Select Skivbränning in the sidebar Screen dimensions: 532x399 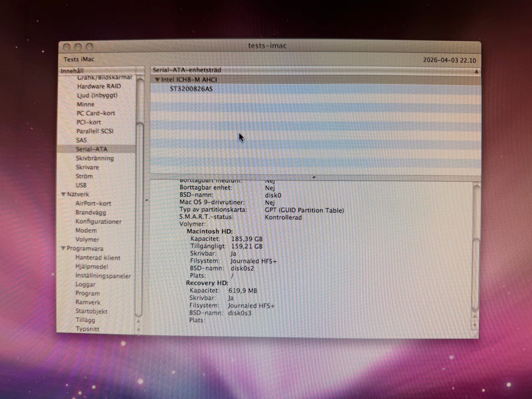coord(95,158)
